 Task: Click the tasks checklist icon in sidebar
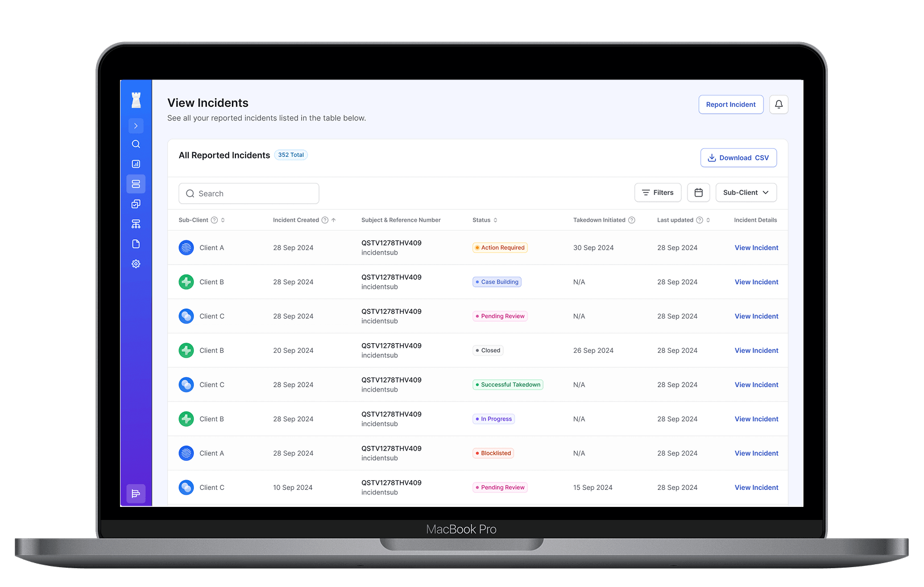click(x=136, y=203)
